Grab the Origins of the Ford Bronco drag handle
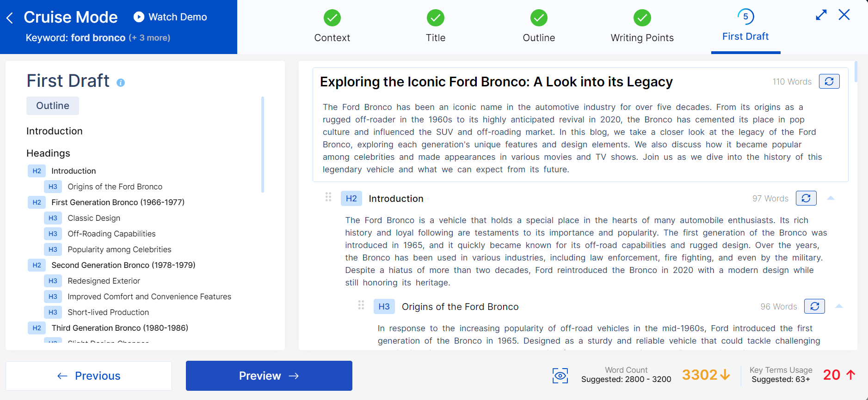The image size is (868, 400). click(361, 305)
